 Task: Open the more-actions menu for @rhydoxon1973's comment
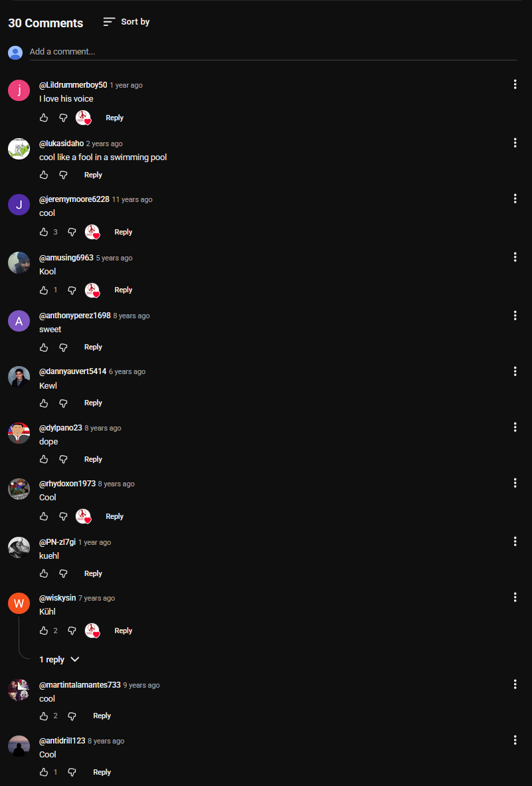[515, 483]
